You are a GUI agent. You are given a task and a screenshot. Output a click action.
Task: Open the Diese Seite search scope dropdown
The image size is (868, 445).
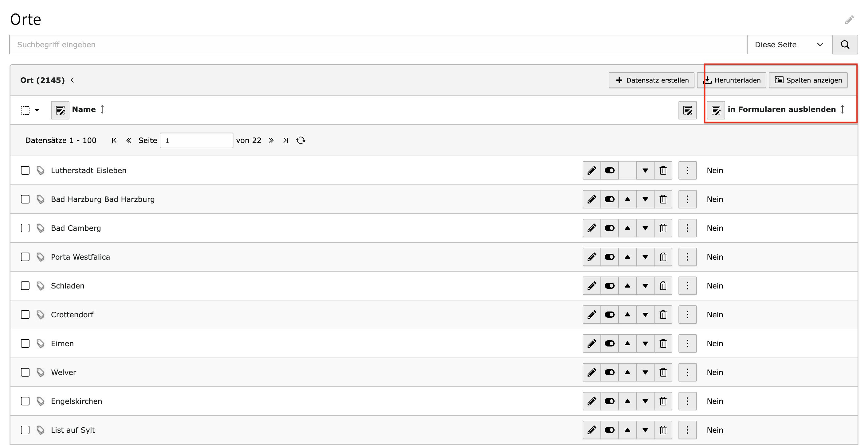pos(789,44)
